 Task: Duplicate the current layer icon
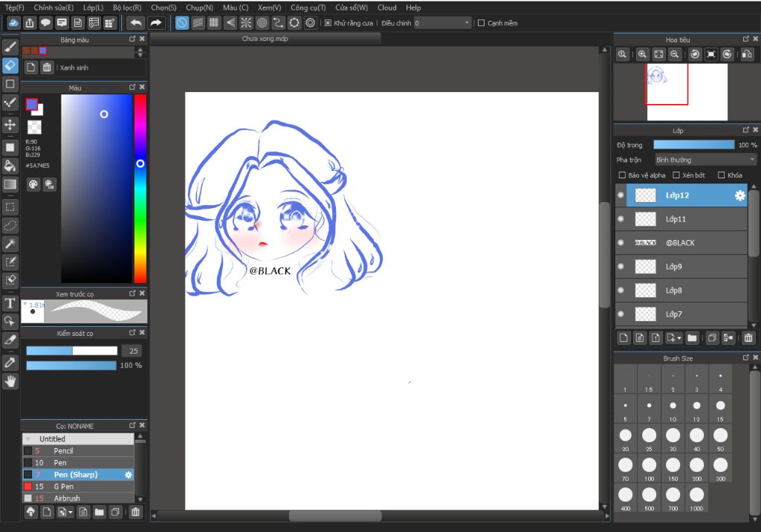[712, 338]
